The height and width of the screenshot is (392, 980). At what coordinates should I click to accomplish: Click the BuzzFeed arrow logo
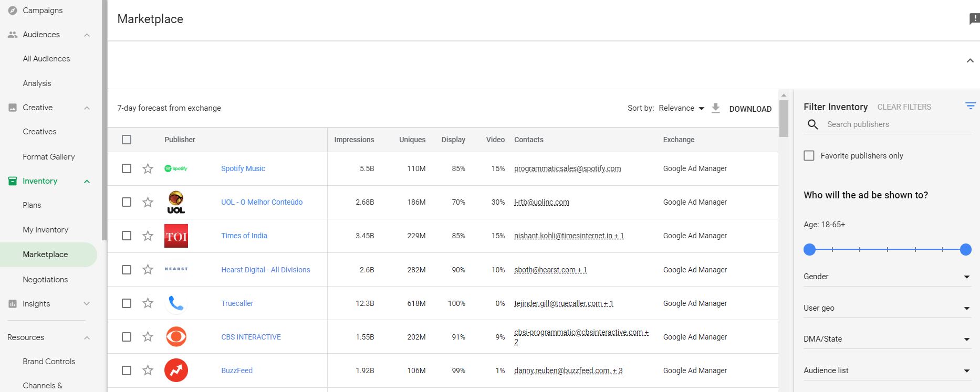click(x=176, y=370)
